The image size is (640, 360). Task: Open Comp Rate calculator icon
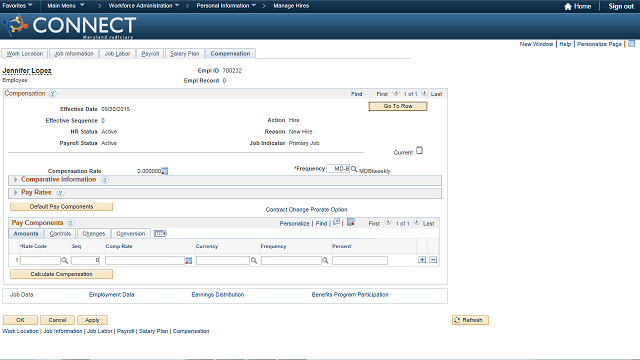pos(188,260)
